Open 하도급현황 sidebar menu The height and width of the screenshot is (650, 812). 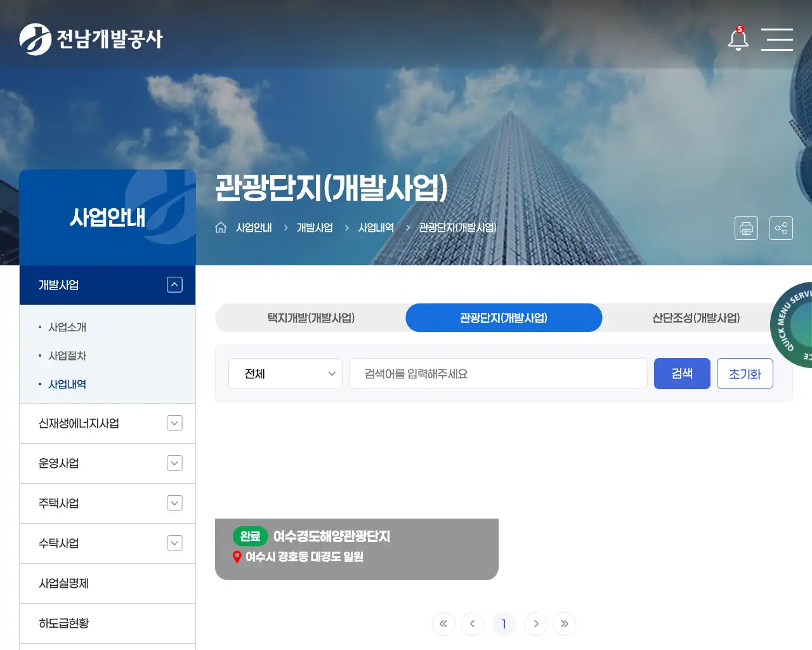(x=107, y=623)
